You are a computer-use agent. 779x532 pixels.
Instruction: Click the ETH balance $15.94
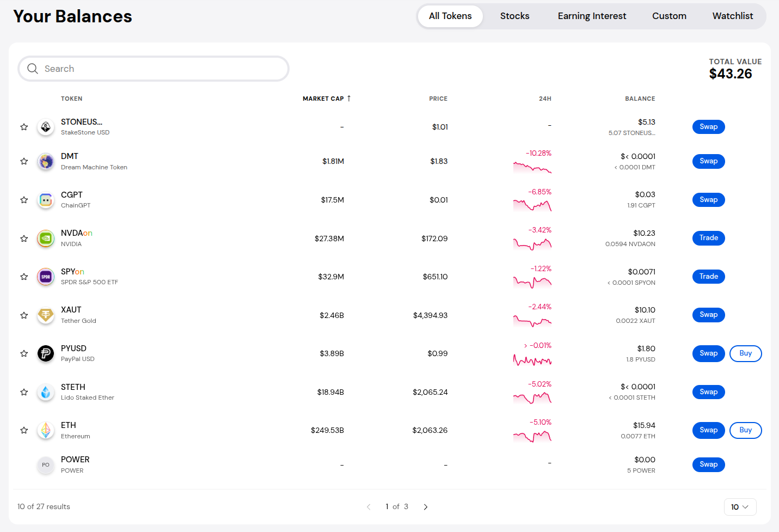(644, 425)
